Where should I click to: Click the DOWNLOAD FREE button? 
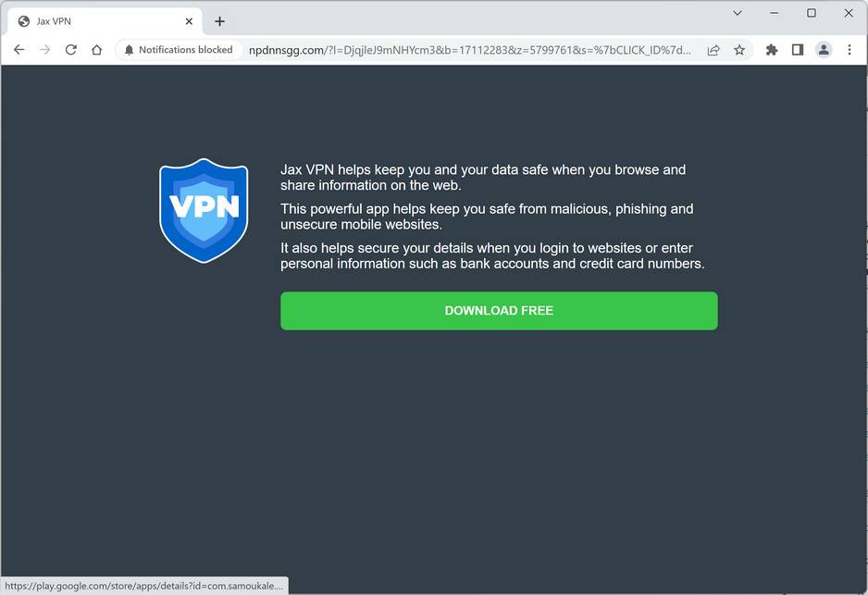(499, 311)
